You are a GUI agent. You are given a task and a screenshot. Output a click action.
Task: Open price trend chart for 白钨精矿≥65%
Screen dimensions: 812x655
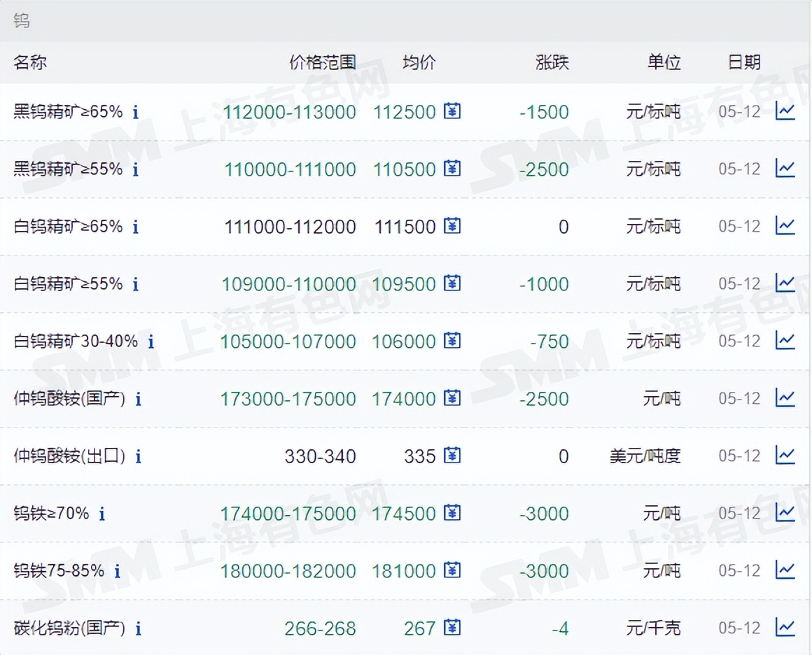[785, 226]
